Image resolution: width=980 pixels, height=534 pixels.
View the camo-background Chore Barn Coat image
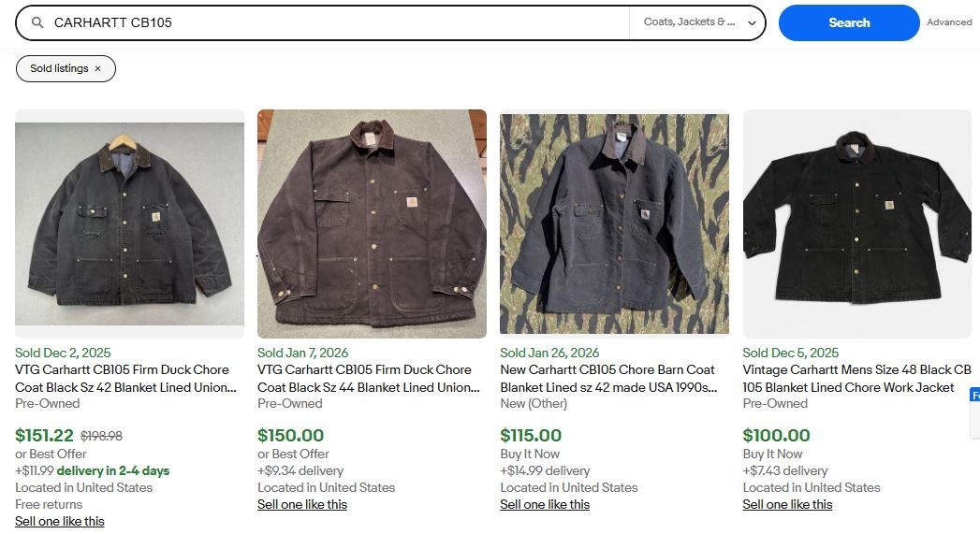pyautogui.click(x=614, y=224)
